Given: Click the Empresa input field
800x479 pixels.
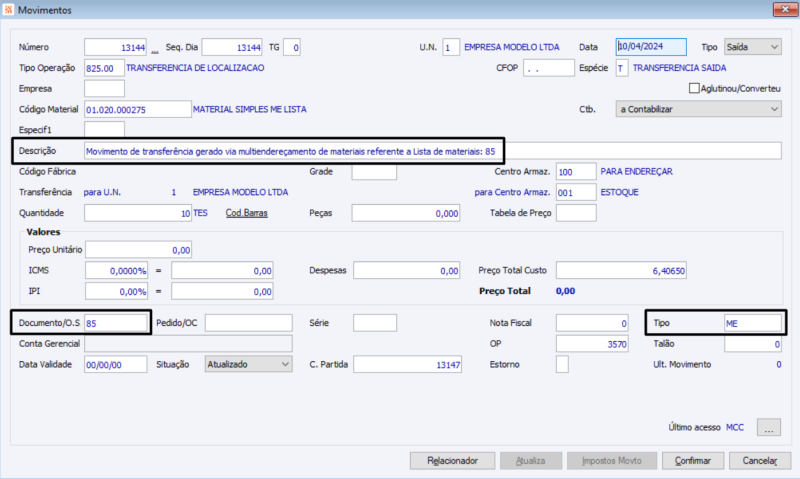Looking at the screenshot, I should (x=104, y=88).
